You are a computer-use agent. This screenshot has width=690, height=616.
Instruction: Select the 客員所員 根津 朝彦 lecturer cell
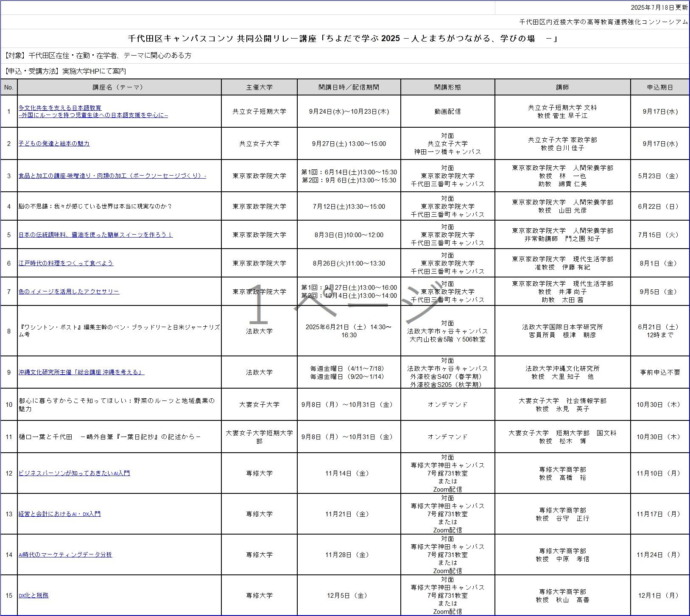click(x=562, y=331)
